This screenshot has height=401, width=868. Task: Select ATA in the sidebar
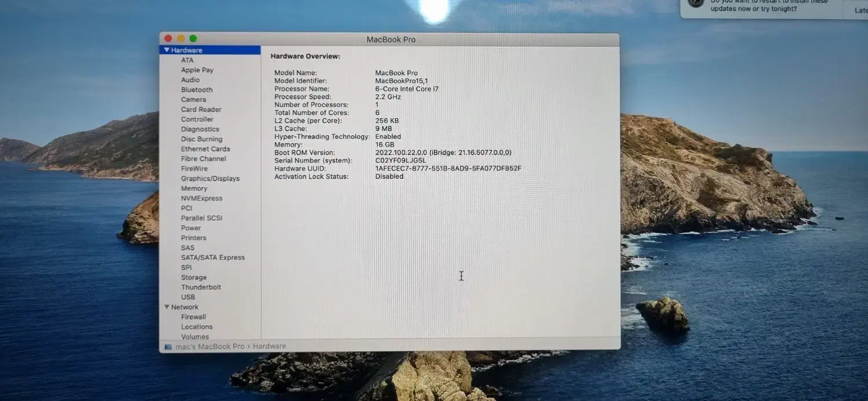point(187,60)
